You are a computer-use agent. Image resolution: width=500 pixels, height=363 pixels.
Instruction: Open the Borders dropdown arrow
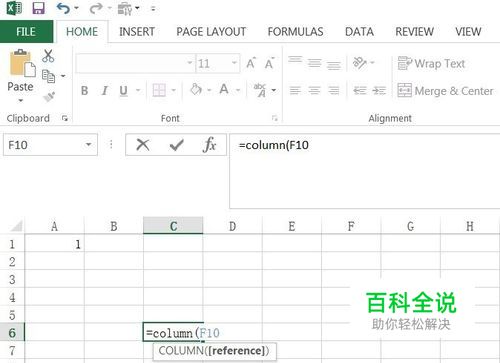tap(173, 90)
